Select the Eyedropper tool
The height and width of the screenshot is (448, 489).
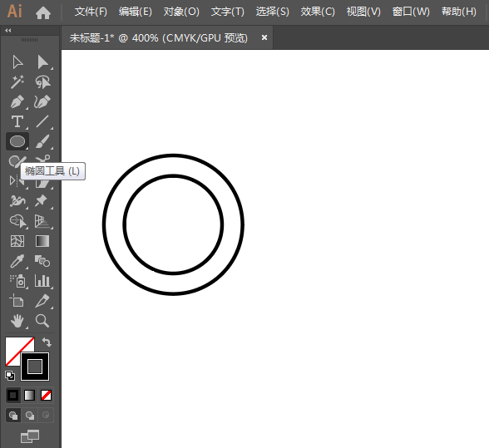click(17, 261)
